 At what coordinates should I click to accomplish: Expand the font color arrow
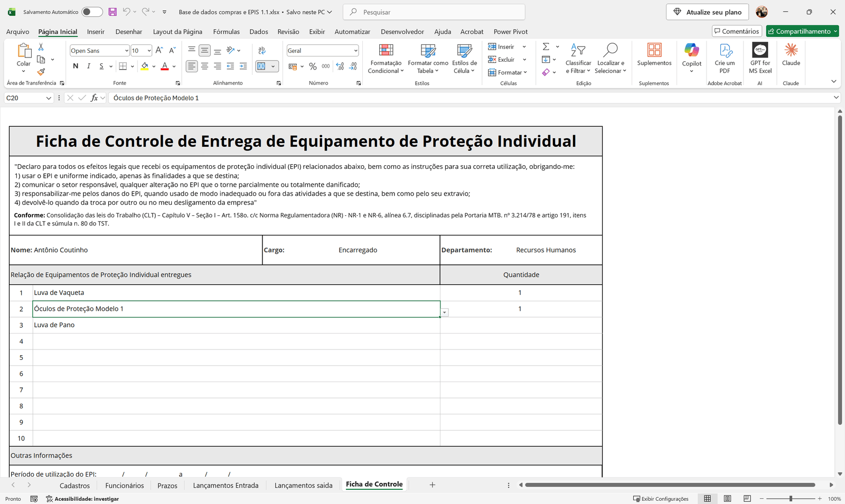(174, 66)
